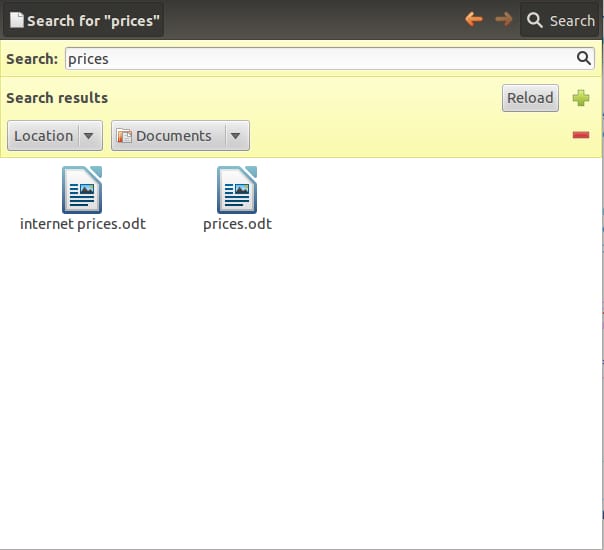Add search criterion with green plus icon

[581, 98]
